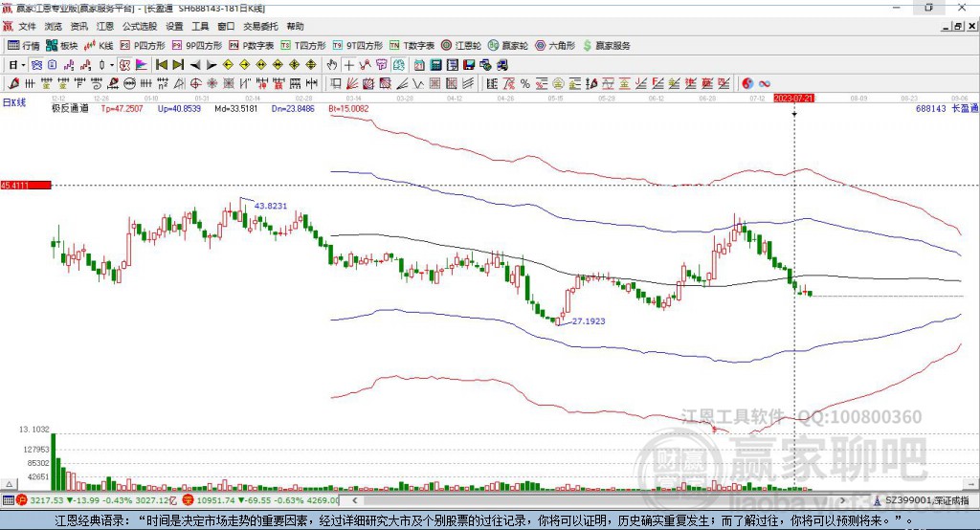This screenshot has height=530, width=980.
Task: Click the black left arrow icon
Action: [195, 65]
